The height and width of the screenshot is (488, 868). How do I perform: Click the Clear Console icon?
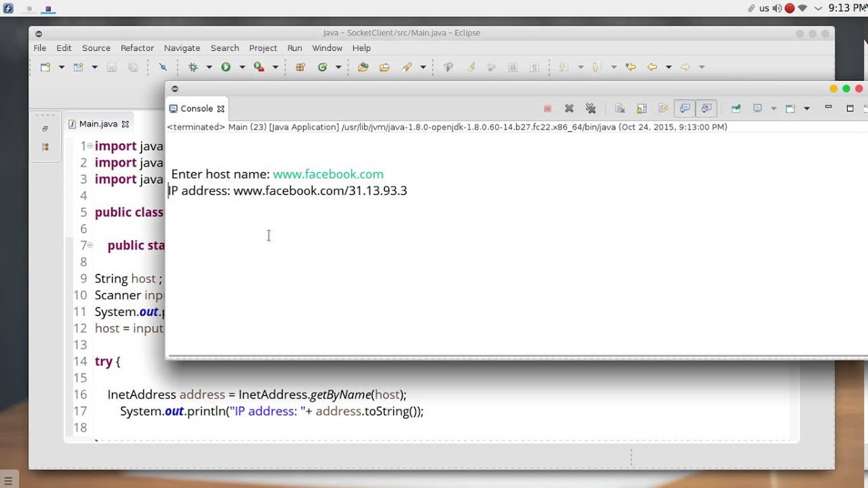tap(620, 108)
